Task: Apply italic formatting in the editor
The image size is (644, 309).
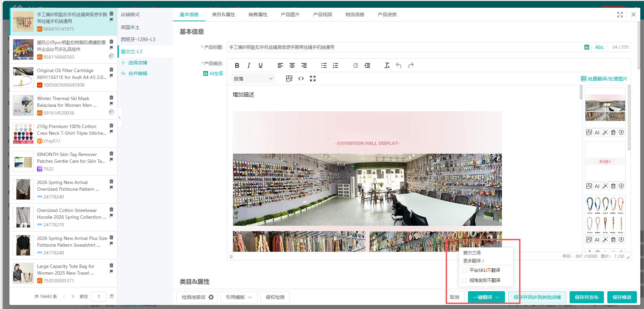Action: (249, 65)
